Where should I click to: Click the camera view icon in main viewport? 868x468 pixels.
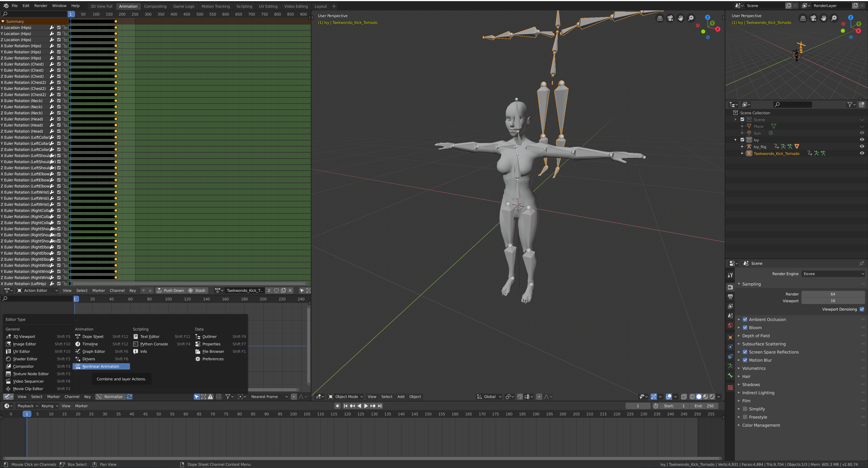(670, 18)
